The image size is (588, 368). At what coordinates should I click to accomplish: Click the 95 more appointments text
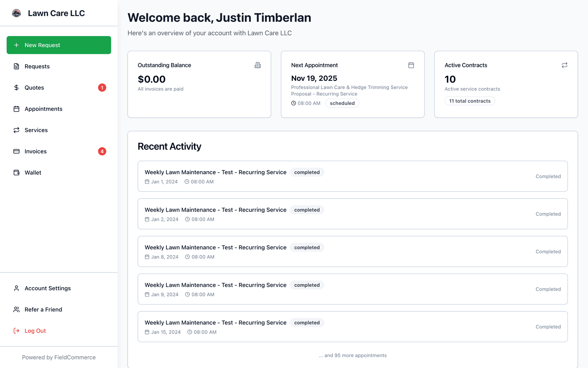coord(353,355)
